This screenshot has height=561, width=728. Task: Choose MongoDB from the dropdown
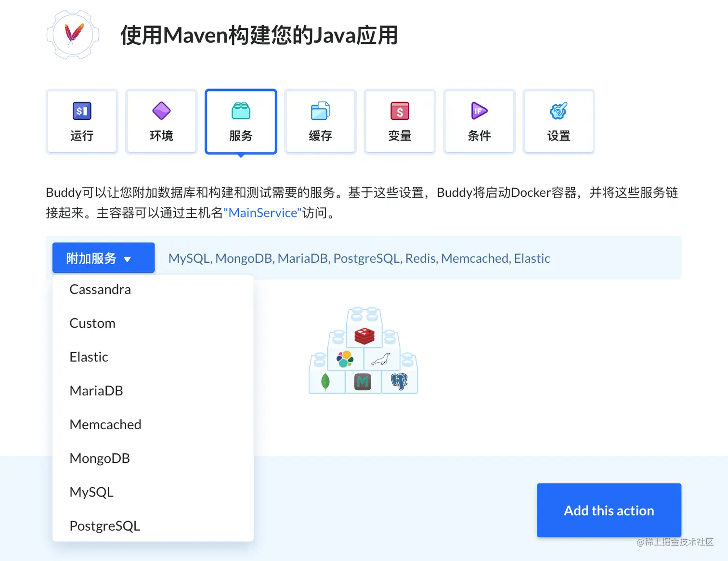(153, 458)
